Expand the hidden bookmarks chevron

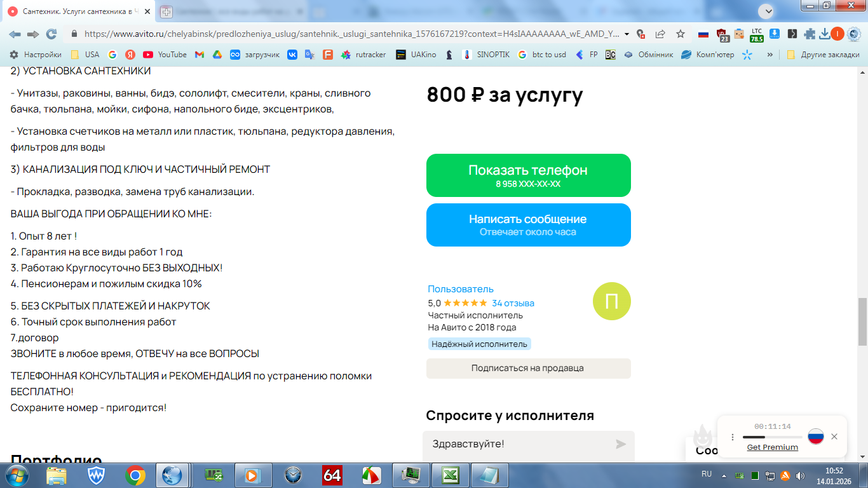[770, 55]
